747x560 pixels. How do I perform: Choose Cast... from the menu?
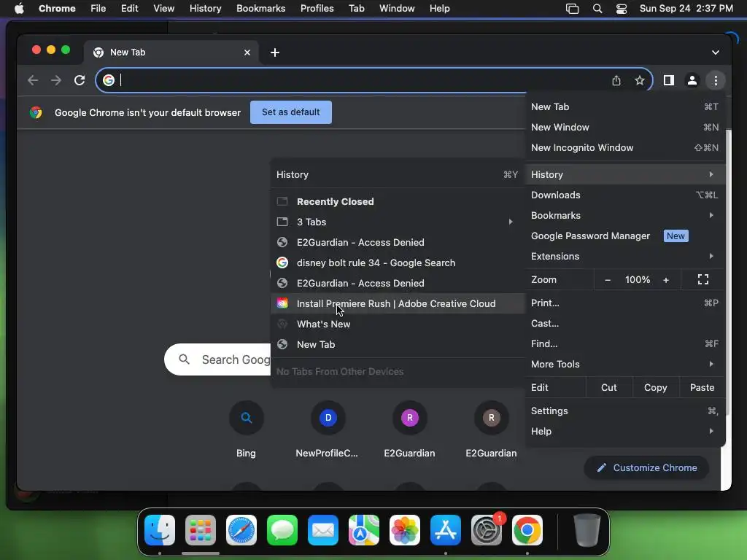pyautogui.click(x=625, y=323)
